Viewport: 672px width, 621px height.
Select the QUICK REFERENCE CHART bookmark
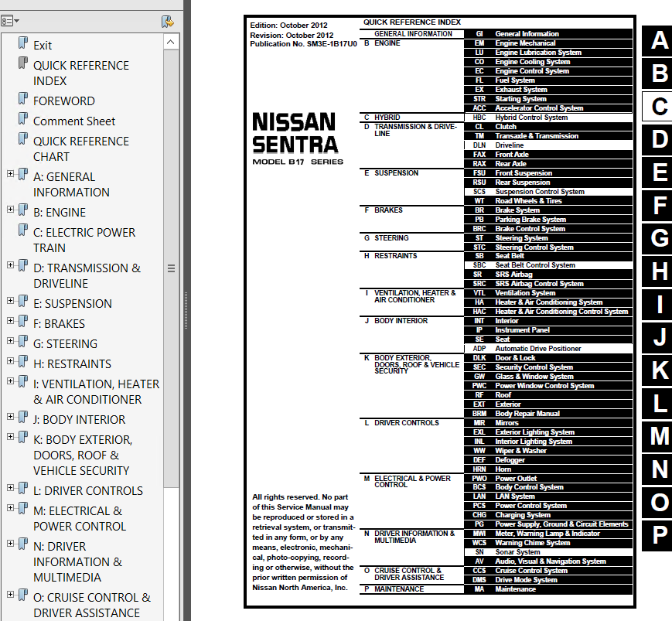(x=81, y=149)
